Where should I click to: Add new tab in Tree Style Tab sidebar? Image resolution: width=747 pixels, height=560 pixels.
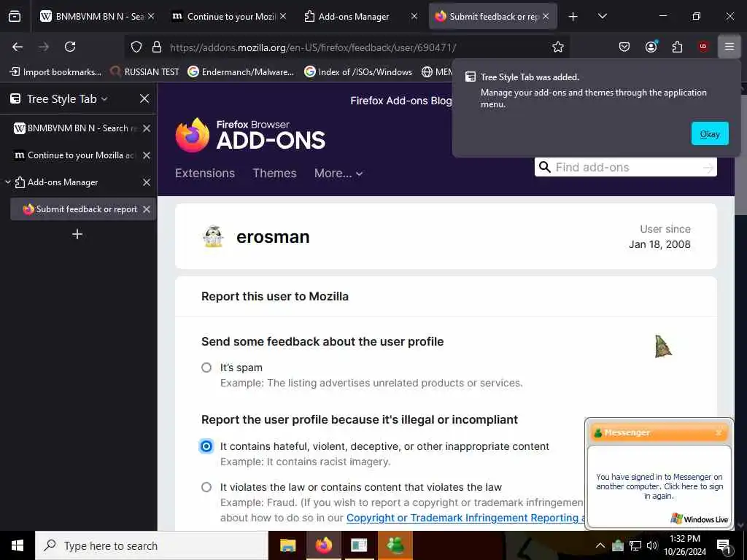point(77,234)
